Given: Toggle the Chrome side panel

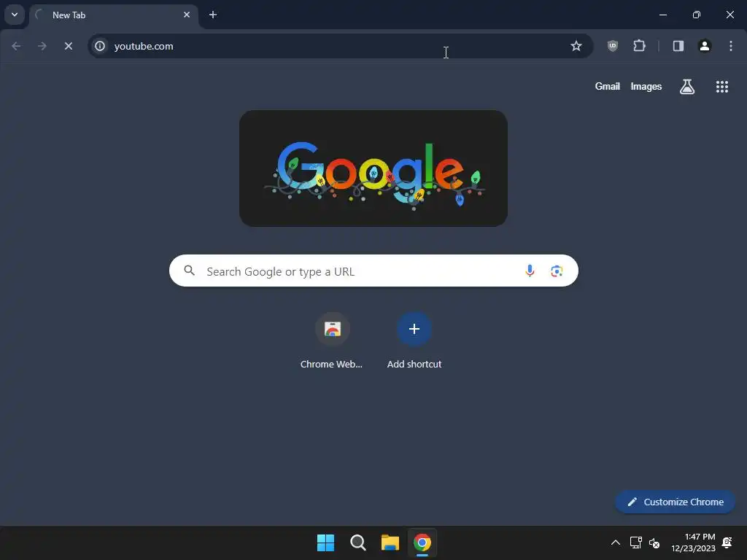Looking at the screenshot, I should (678, 46).
